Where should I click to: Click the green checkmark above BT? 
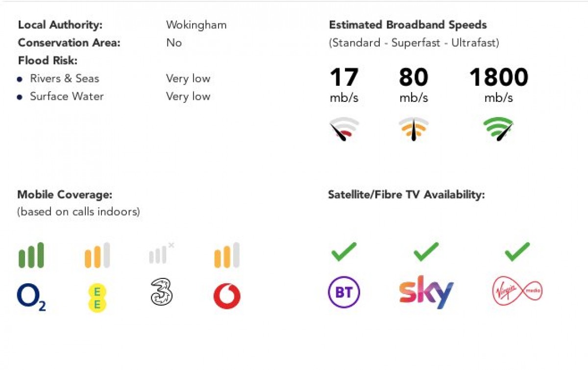(x=343, y=251)
